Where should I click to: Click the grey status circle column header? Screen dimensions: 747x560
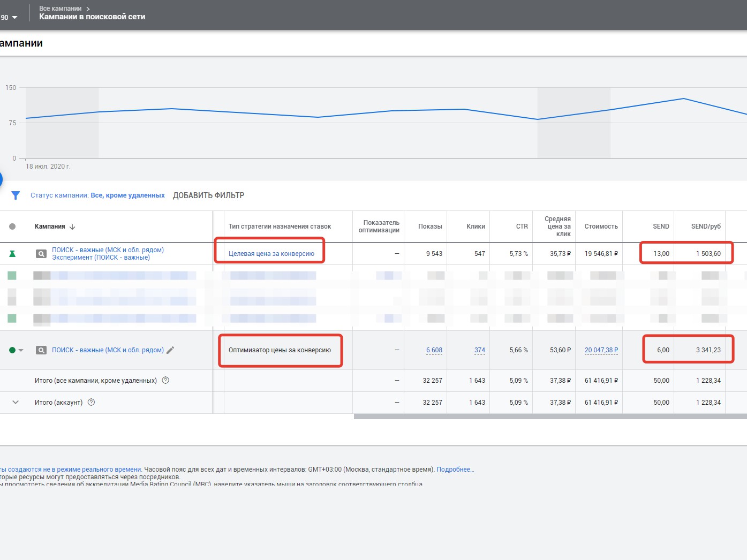point(12,226)
